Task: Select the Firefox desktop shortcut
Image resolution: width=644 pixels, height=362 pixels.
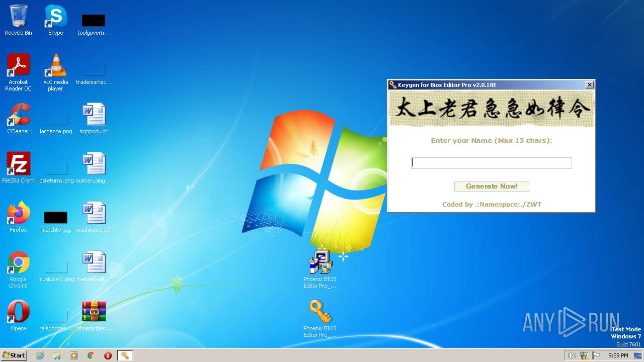Action: click(x=18, y=217)
